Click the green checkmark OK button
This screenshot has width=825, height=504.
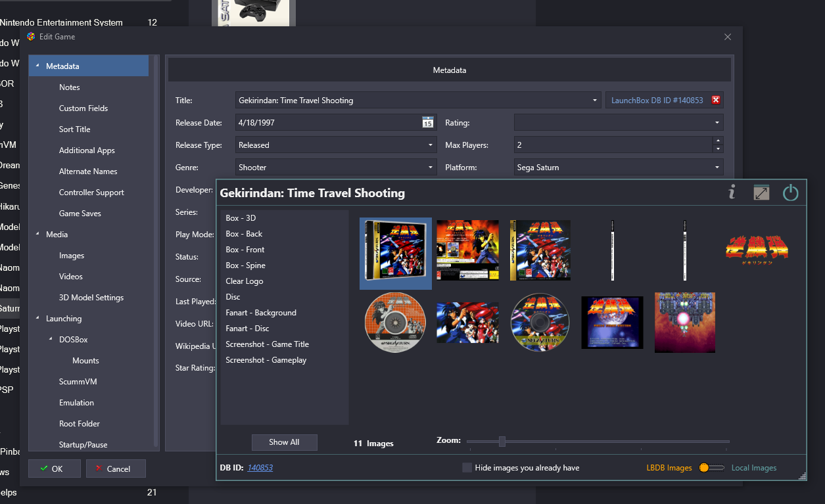click(55, 469)
